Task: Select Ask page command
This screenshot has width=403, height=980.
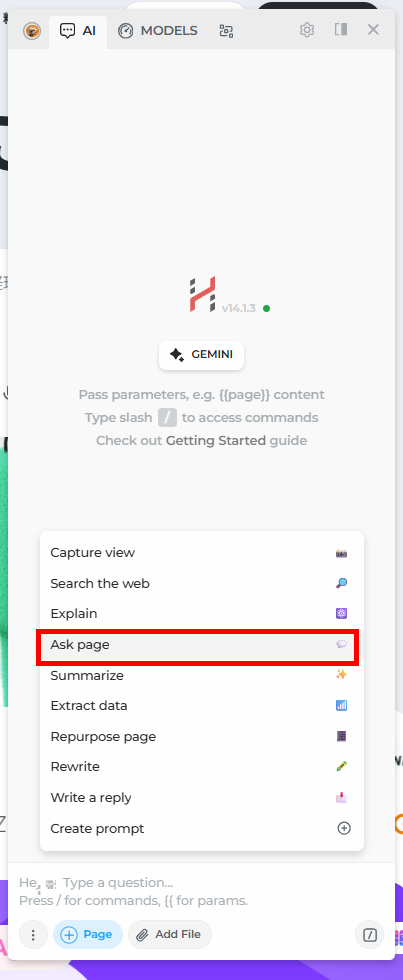Action: coord(197,645)
